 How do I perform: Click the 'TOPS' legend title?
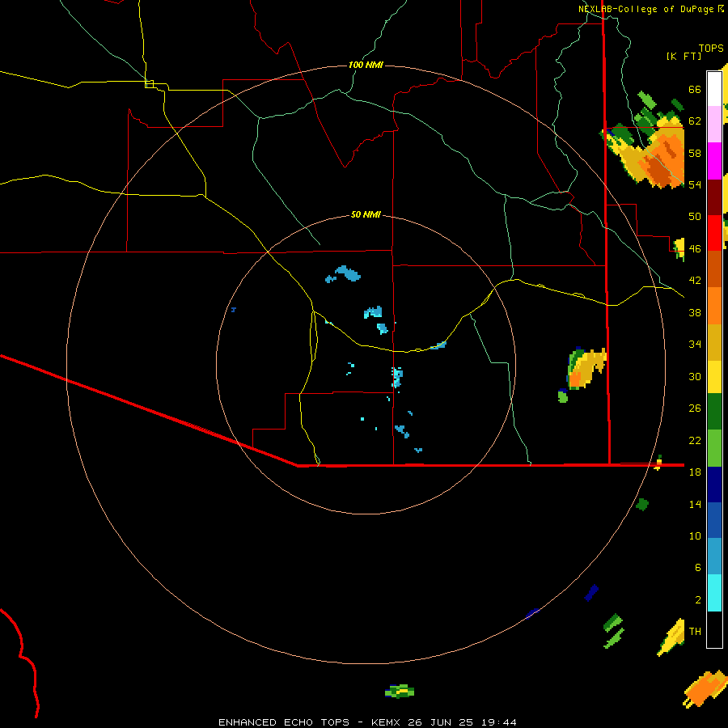click(x=711, y=48)
